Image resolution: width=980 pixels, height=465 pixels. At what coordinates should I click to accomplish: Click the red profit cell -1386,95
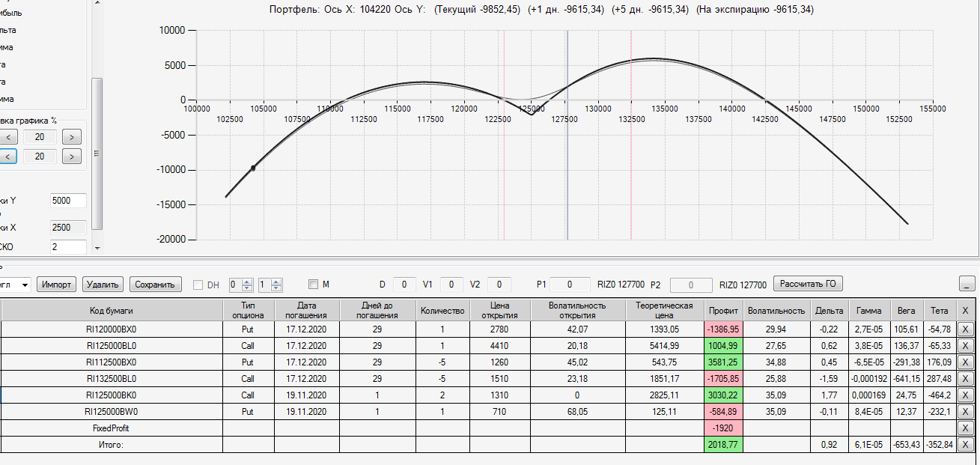[724, 329]
